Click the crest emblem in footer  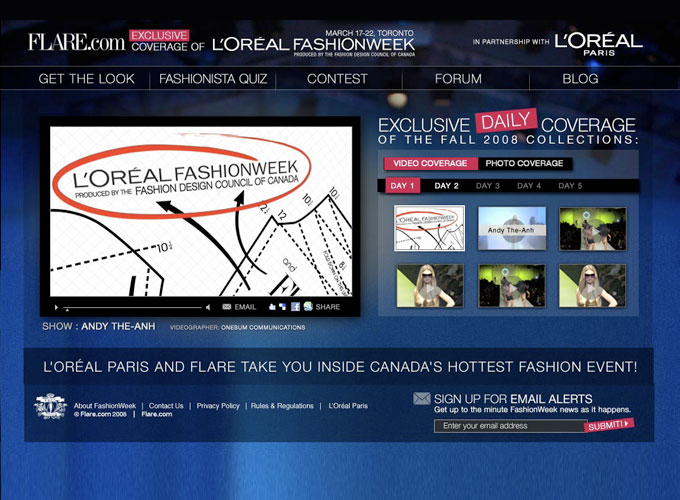[51, 407]
